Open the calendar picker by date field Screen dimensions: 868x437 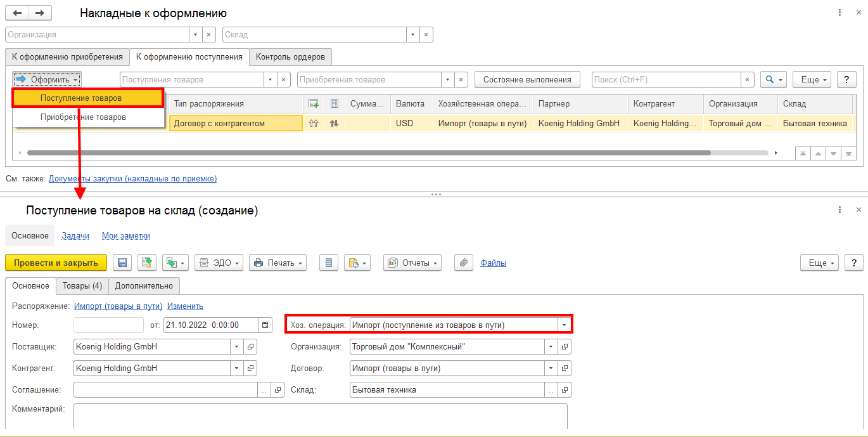265,325
